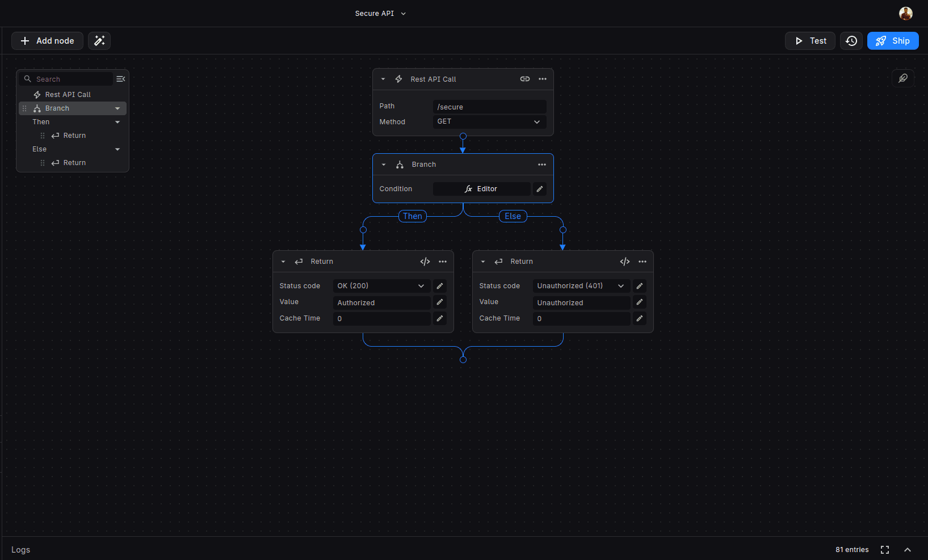Click the feather icon on the canvas
This screenshot has height=560, width=928.
coord(902,78)
